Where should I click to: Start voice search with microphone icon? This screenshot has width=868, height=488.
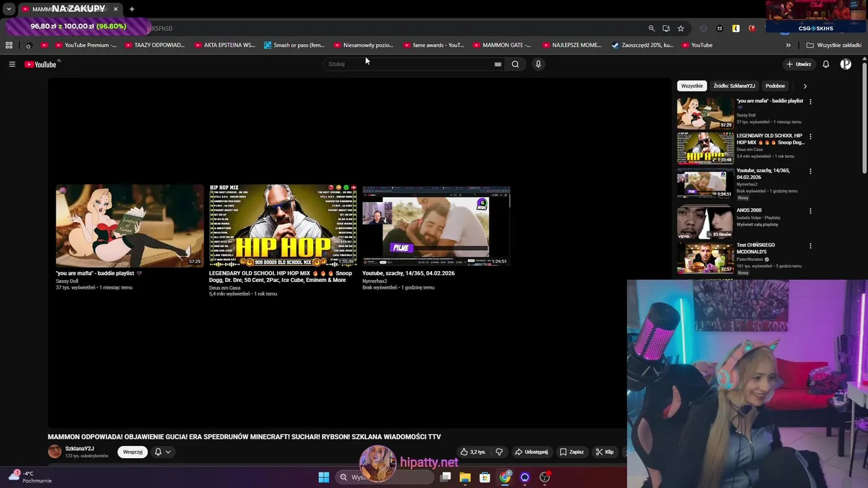538,64
